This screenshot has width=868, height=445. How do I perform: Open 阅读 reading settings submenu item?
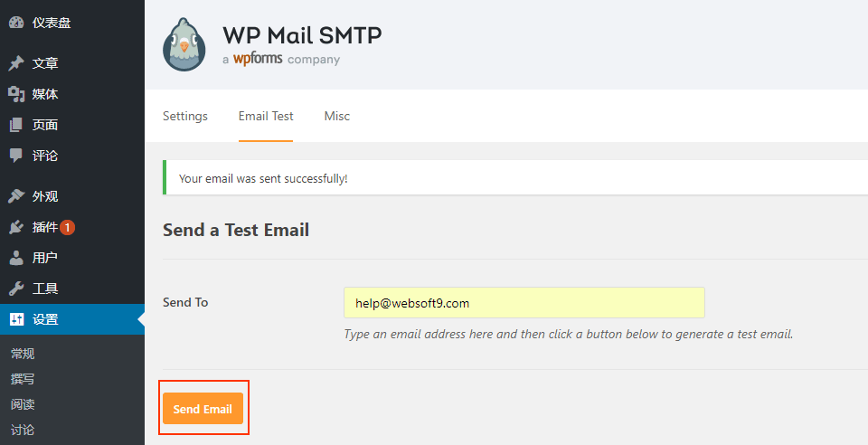pyautogui.click(x=23, y=404)
